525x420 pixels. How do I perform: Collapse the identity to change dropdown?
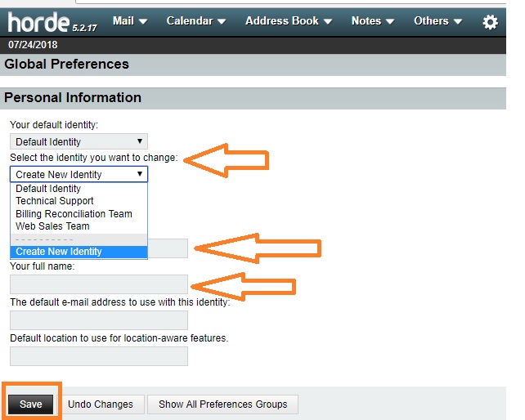click(79, 174)
